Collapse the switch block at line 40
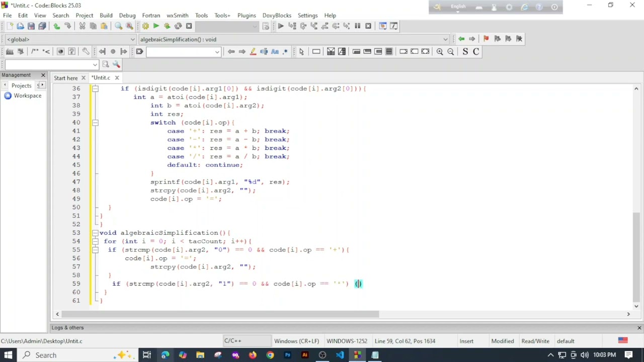644x362 pixels. [95, 122]
